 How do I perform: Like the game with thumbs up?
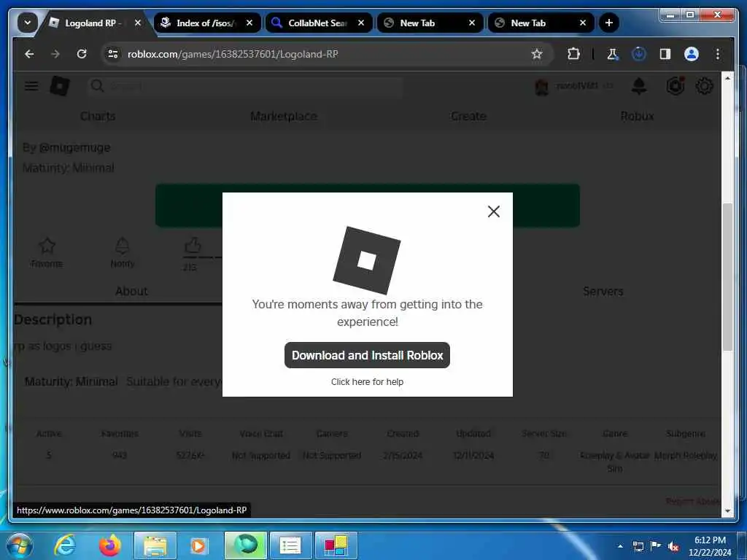pyautogui.click(x=193, y=246)
